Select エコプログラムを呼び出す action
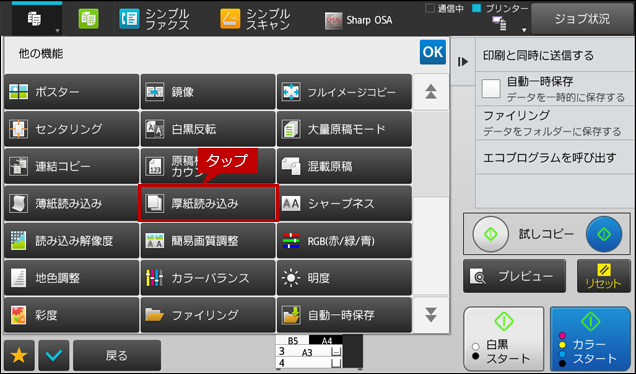This screenshot has height=374, width=636. point(554,157)
